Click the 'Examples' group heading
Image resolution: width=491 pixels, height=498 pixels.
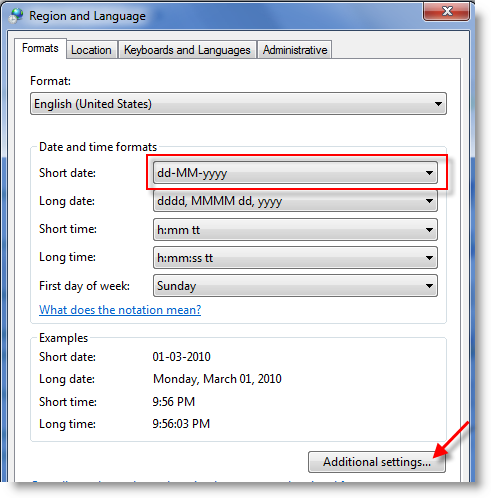63,338
